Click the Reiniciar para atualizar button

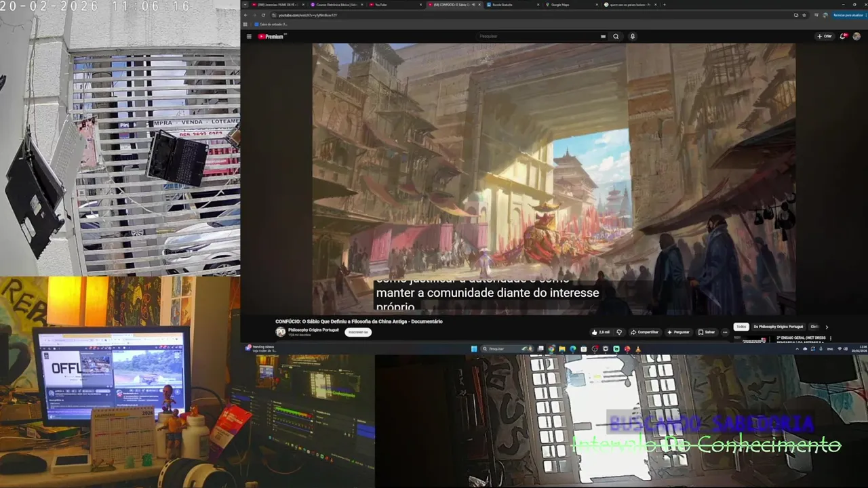(x=848, y=15)
